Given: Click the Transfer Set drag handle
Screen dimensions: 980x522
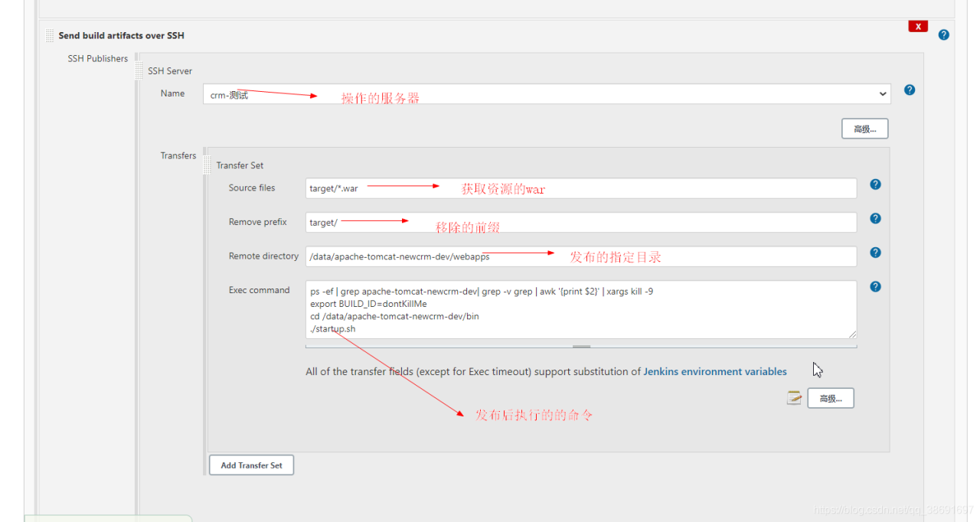Looking at the screenshot, I should pyautogui.click(x=207, y=165).
